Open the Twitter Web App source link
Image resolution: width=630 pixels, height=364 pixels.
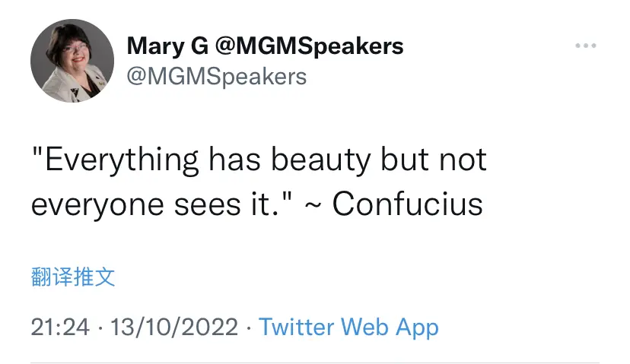click(x=348, y=328)
